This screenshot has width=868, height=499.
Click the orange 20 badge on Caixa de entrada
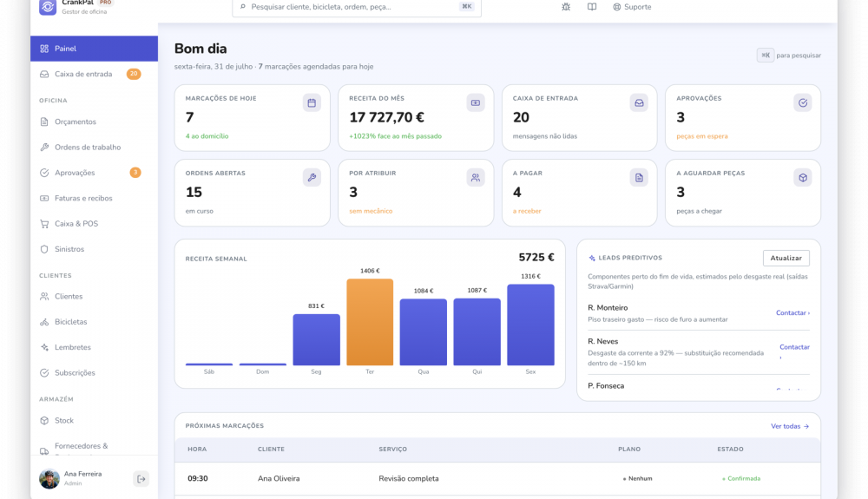(x=134, y=74)
